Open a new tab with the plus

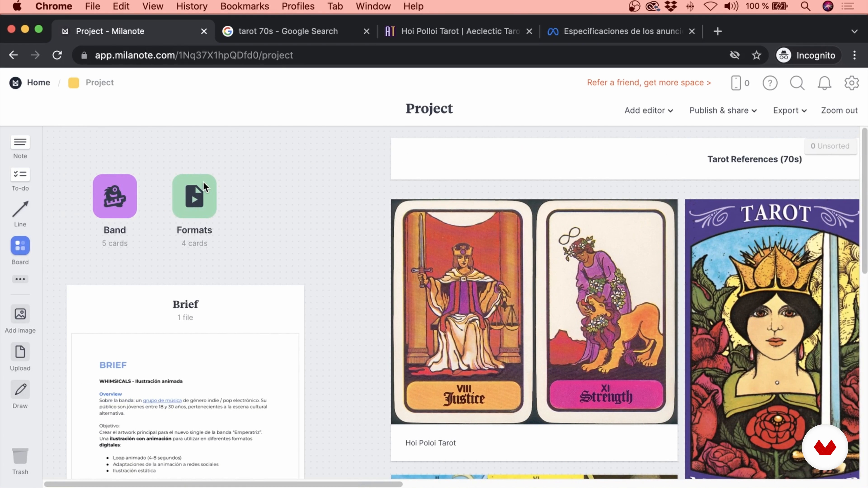click(718, 31)
